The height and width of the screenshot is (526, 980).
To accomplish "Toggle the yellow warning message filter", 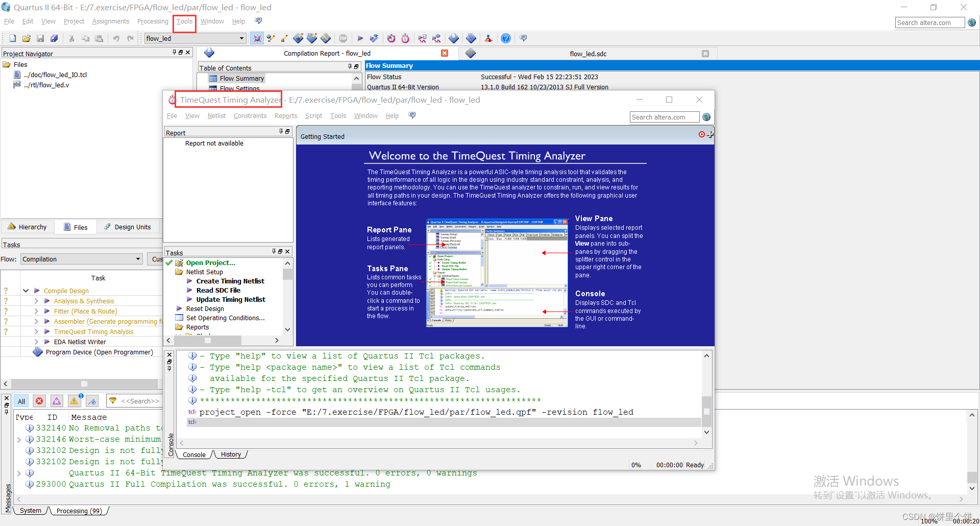I will pos(75,401).
